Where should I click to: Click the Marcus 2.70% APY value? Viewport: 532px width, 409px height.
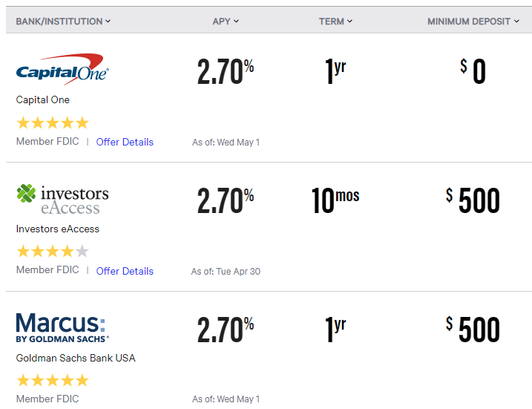[x=226, y=330]
